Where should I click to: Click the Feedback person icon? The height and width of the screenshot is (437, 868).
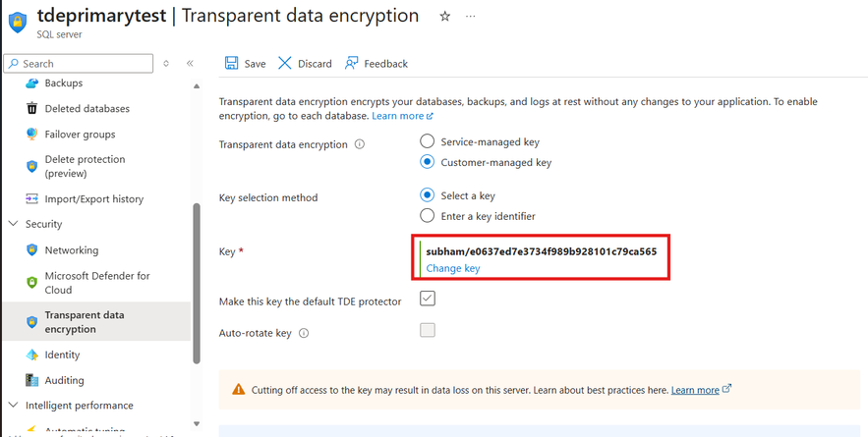tap(352, 64)
